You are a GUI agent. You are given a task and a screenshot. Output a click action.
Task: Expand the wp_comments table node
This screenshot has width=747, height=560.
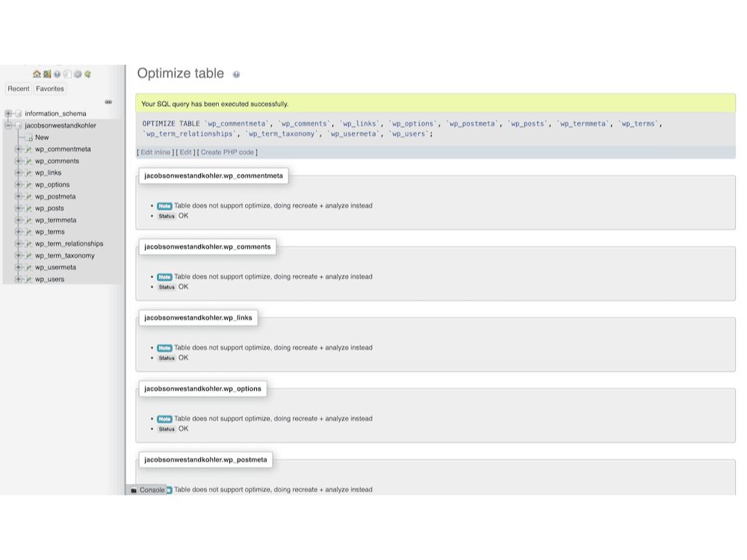pyautogui.click(x=18, y=161)
